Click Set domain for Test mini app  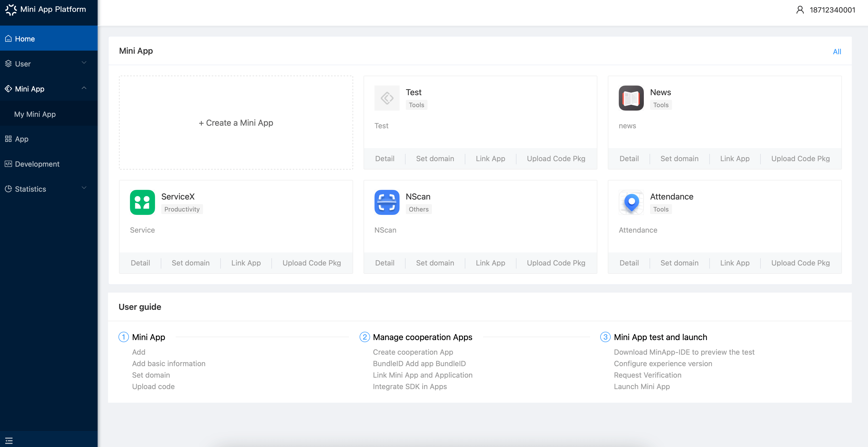(435, 159)
